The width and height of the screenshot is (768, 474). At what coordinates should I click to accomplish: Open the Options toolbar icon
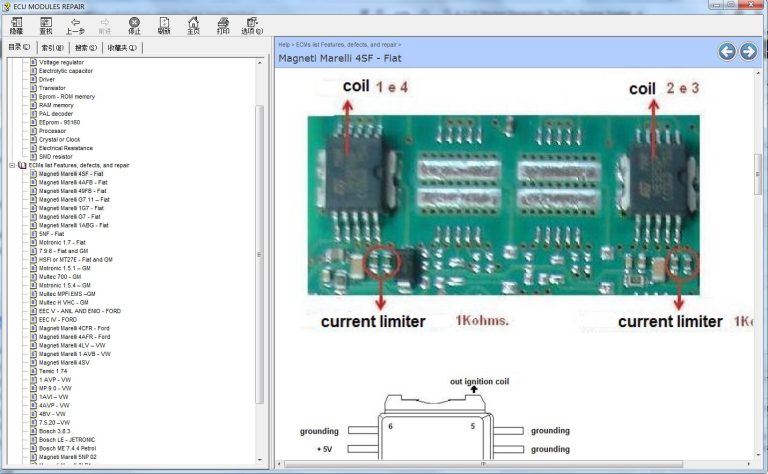pos(252,25)
